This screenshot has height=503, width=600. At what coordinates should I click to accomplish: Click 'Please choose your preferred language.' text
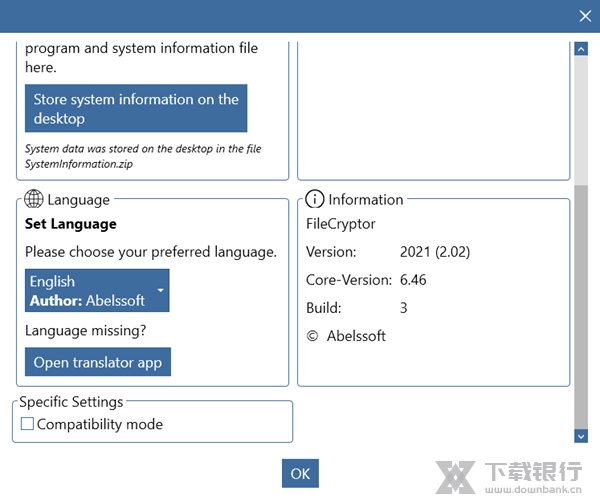click(x=151, y=252)
